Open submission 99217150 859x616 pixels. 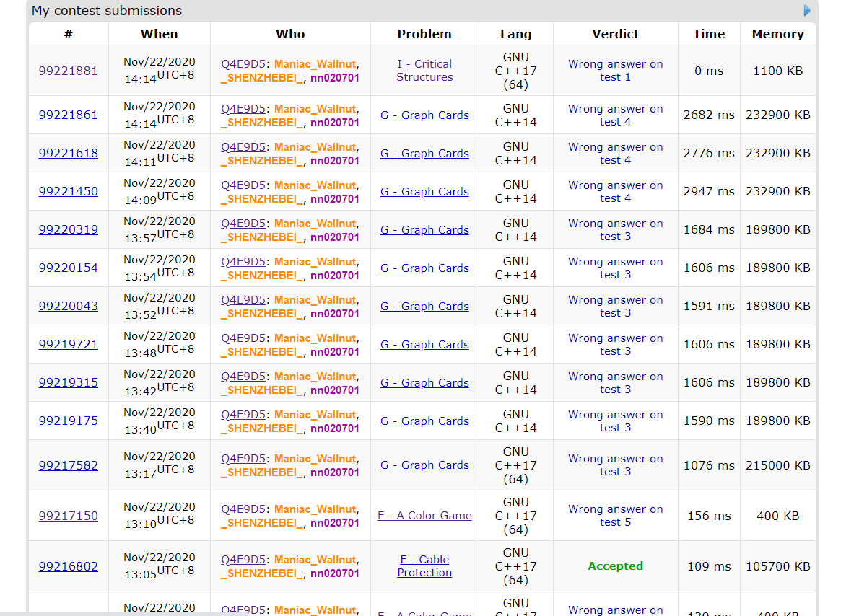tap(68, 516)
